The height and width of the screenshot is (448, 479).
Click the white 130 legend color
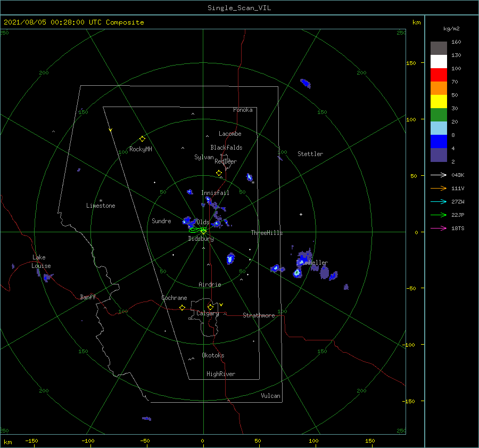[x=439, y=61]
